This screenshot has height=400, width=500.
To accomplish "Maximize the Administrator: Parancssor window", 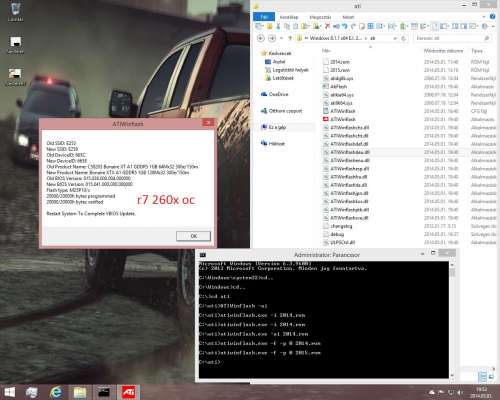I will tap(433, 253).
